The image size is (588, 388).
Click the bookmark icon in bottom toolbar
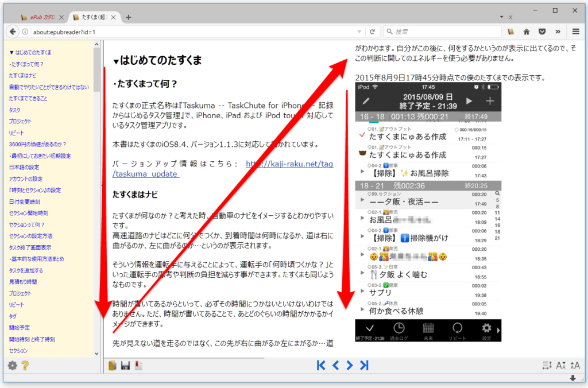coord(138,366)
